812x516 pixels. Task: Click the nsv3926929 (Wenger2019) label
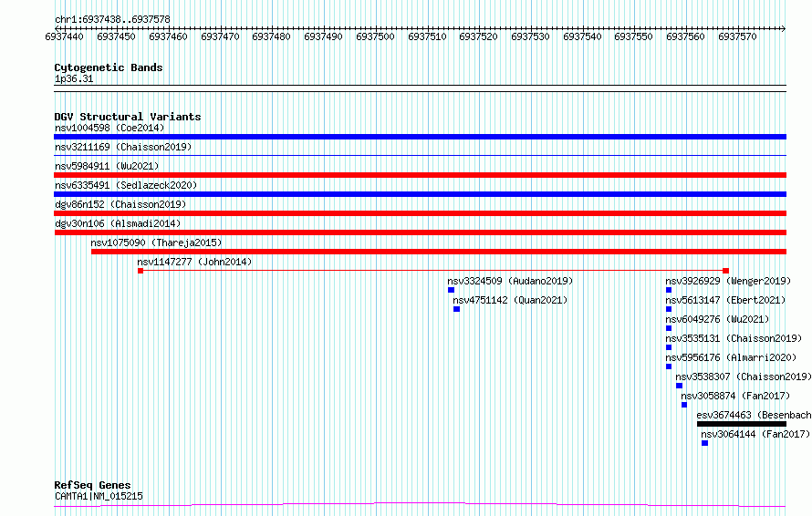point(728,281)
